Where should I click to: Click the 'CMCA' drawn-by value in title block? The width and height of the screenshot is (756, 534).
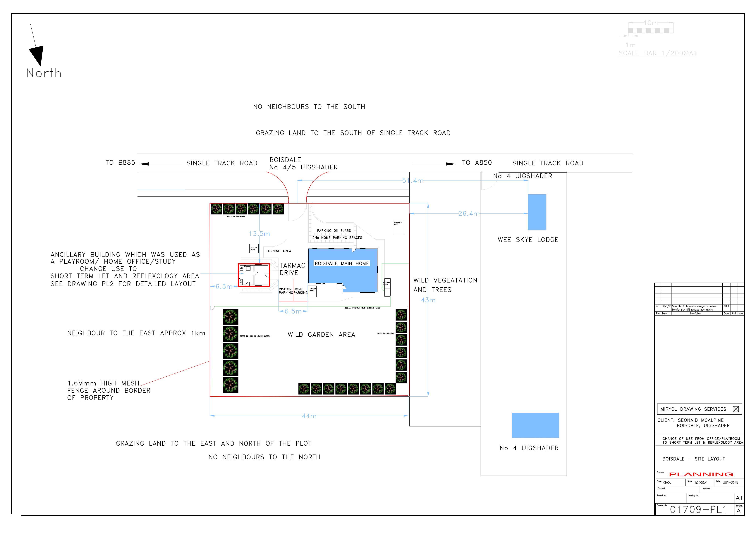tap(667, 483)
